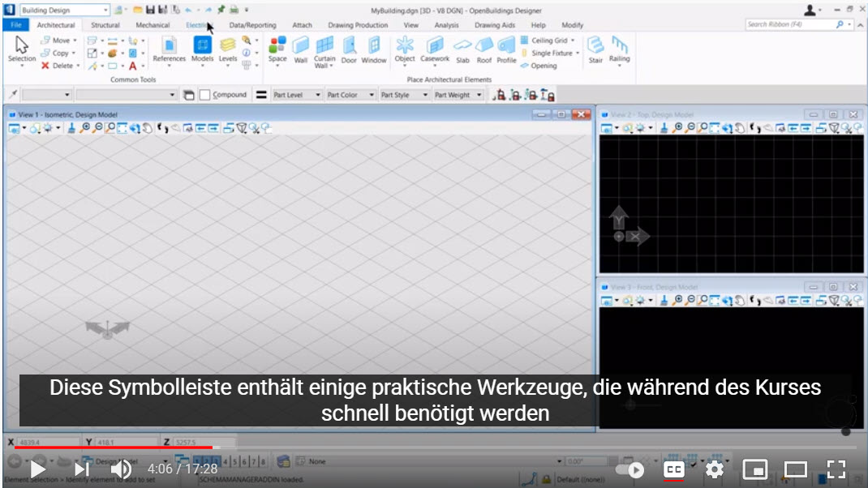Toggle view 6 in the view toggles
868x488 pixels.
[x=244, y=461]
